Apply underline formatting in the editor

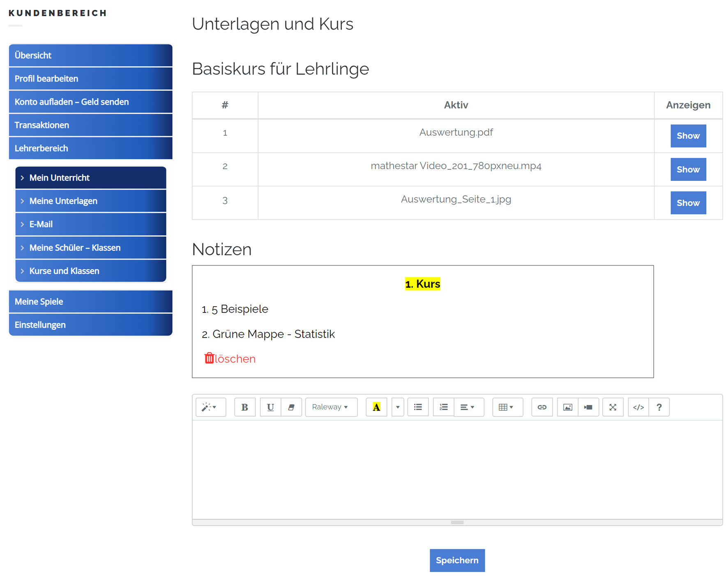(x=270, y=407)
